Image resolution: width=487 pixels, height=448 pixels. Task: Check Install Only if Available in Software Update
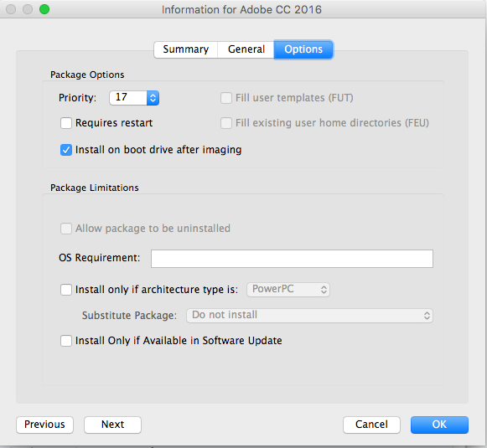[x=66, y=341]
